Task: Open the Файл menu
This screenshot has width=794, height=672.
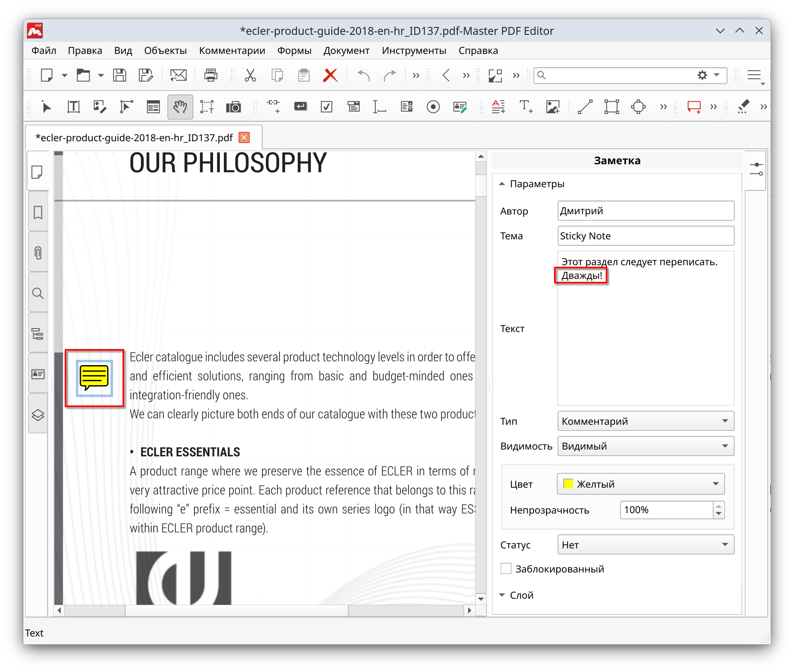Action: 43,51
